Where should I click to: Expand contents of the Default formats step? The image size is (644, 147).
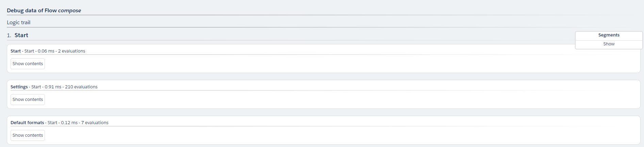point(28,135)
